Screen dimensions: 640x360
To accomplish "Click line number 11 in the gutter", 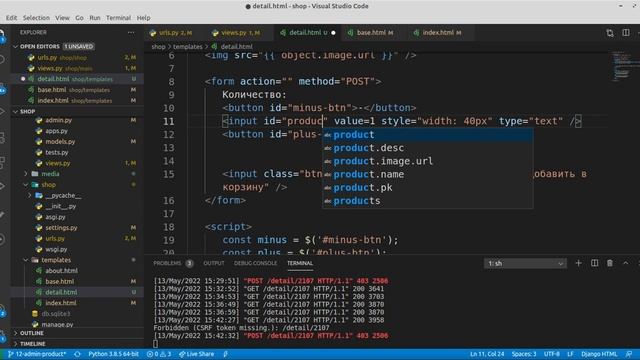I will tap(169, 121).
